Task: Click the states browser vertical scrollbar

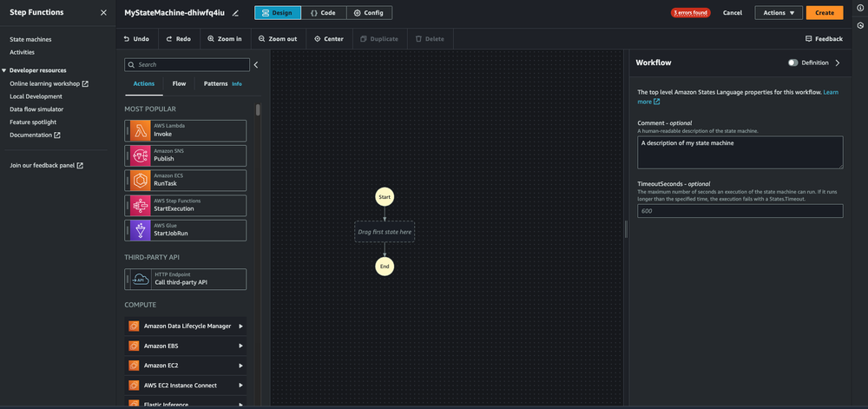Action: pyautogui.click(x=258, y=109)
